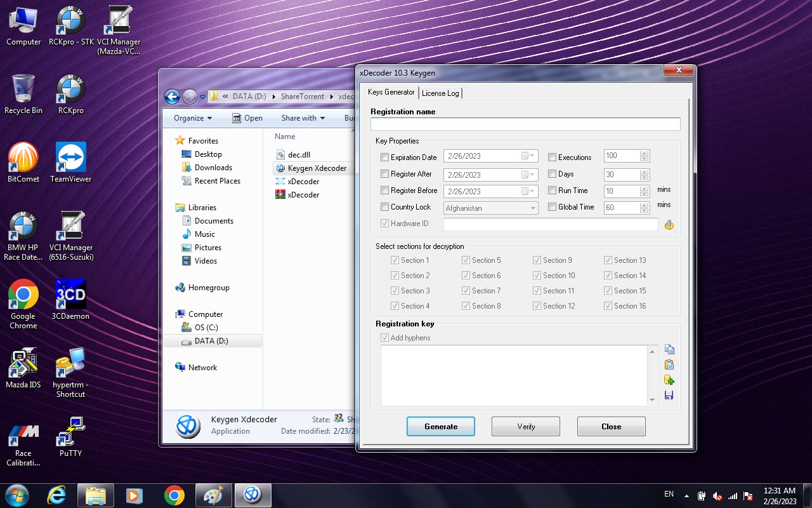Select Downloads in Explorer Favorites

[x=213, y=168]
